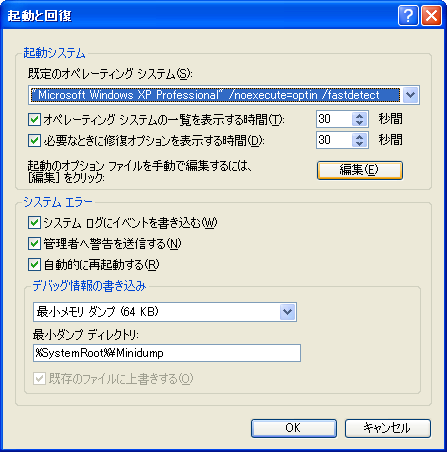Disable 自動的に再起動する option
Viewport: 447px width, 452px height.
point(34,265)
